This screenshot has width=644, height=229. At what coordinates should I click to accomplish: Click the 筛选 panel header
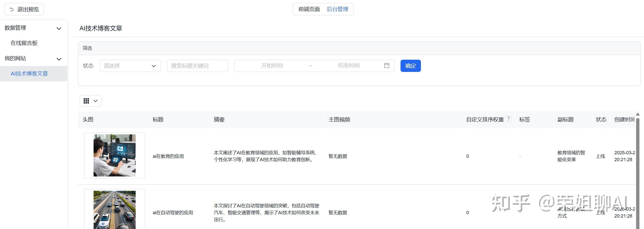[x=359, y=48]
